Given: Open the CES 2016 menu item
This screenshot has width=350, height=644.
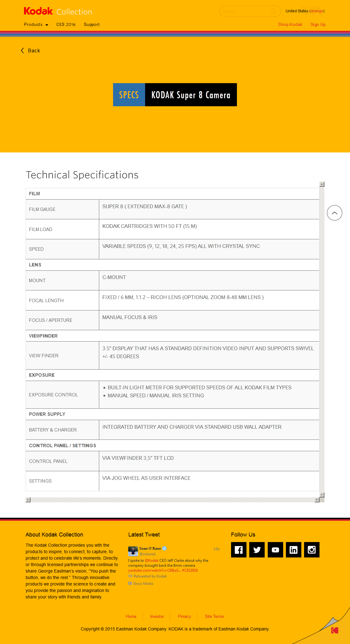Looking at the screenshot, I should [x=66, y=25].
